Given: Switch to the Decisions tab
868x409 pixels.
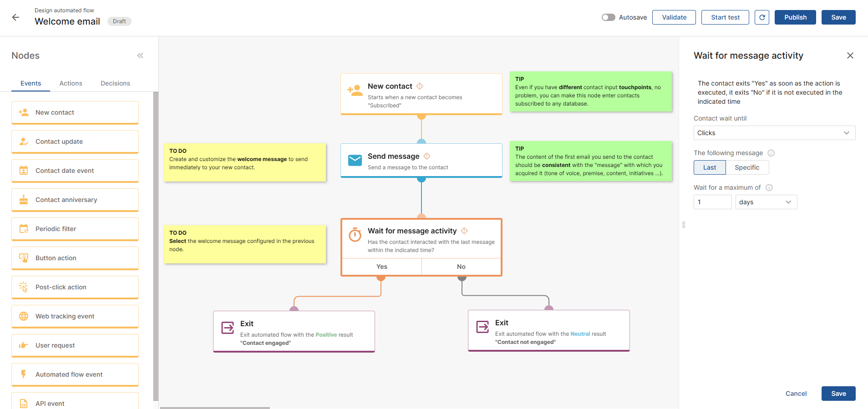Looking at the screenshot, I should (x=115, y=83).
